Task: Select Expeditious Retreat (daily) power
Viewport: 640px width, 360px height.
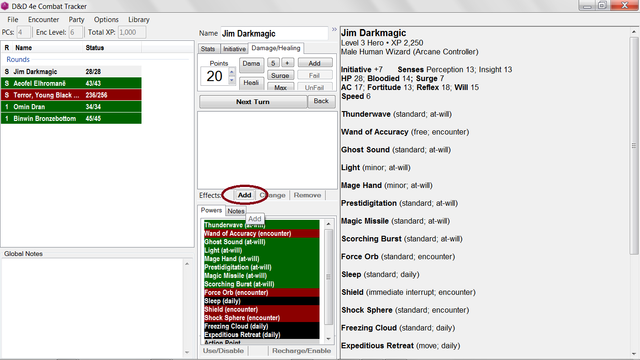Action: (x=262, y=335)
